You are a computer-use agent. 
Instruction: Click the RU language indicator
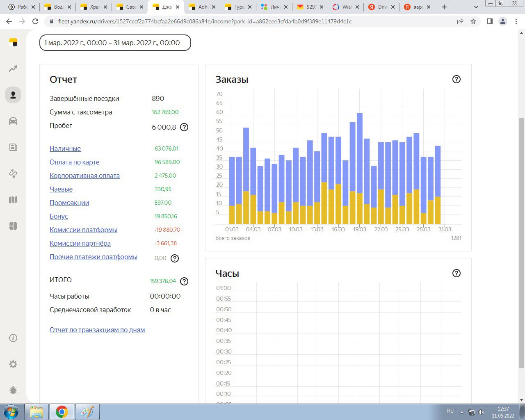pos(450,411)
